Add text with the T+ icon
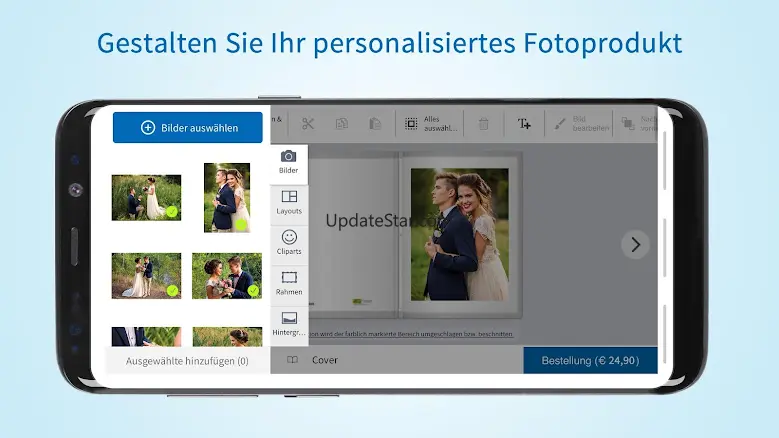The height and width of the screenshot is (438, 779). coord(524,124)
